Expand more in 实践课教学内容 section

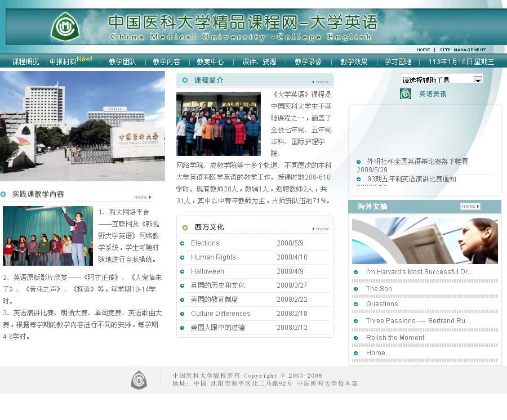[143, 197]
